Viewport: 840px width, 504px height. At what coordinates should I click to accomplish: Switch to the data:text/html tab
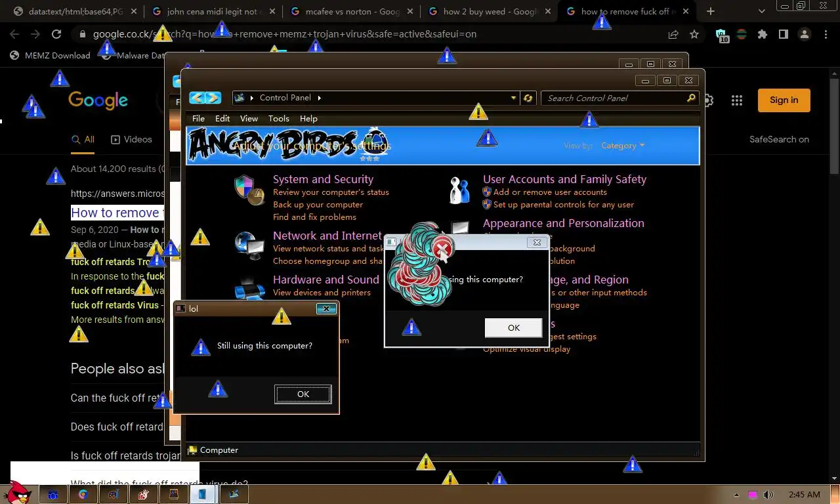[x=76, y=11]
